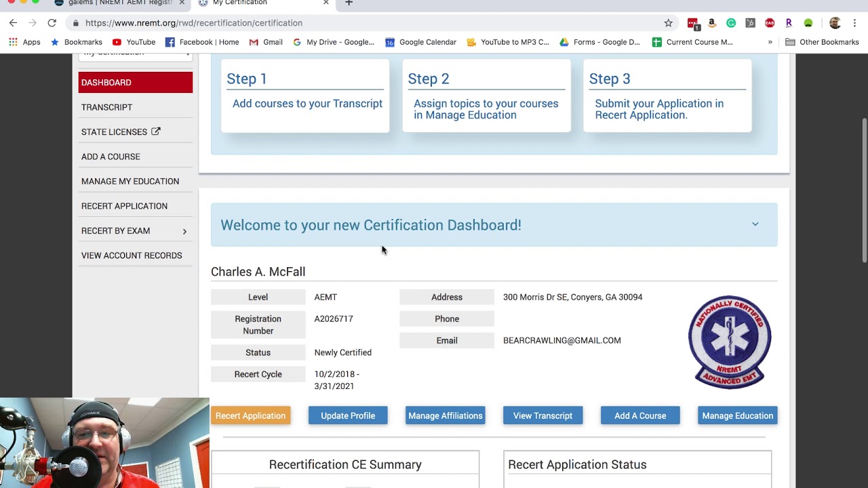Click the Grammarly extension icon
868x488 pixels.
[x=731, y=23]
